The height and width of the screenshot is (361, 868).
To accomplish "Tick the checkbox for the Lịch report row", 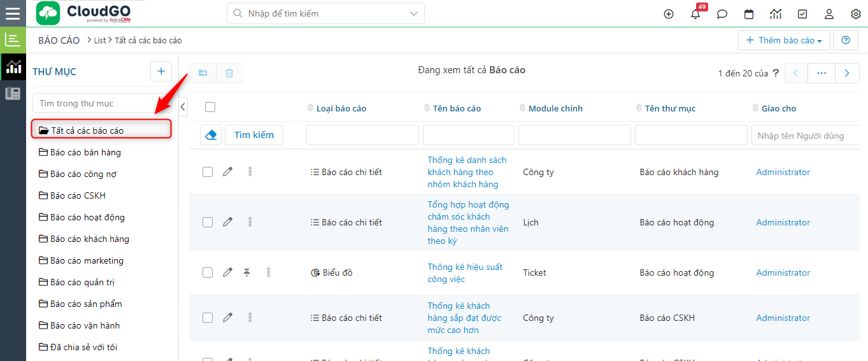I will (208, 222).
